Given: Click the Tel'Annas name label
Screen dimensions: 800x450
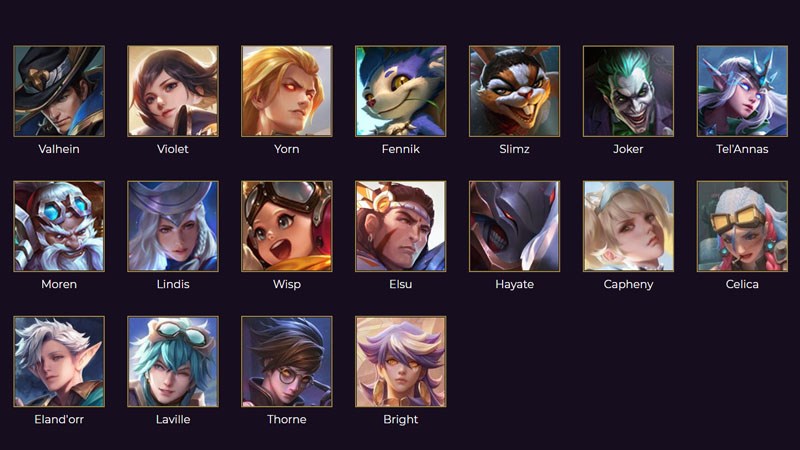Looking at the screenshot, I should click(x=742, y=149).
